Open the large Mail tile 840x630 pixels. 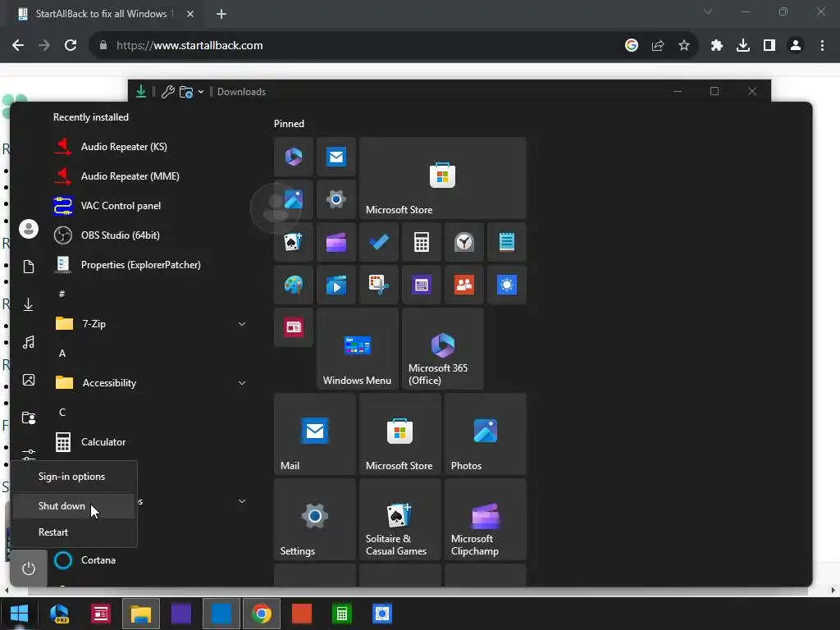314,434
